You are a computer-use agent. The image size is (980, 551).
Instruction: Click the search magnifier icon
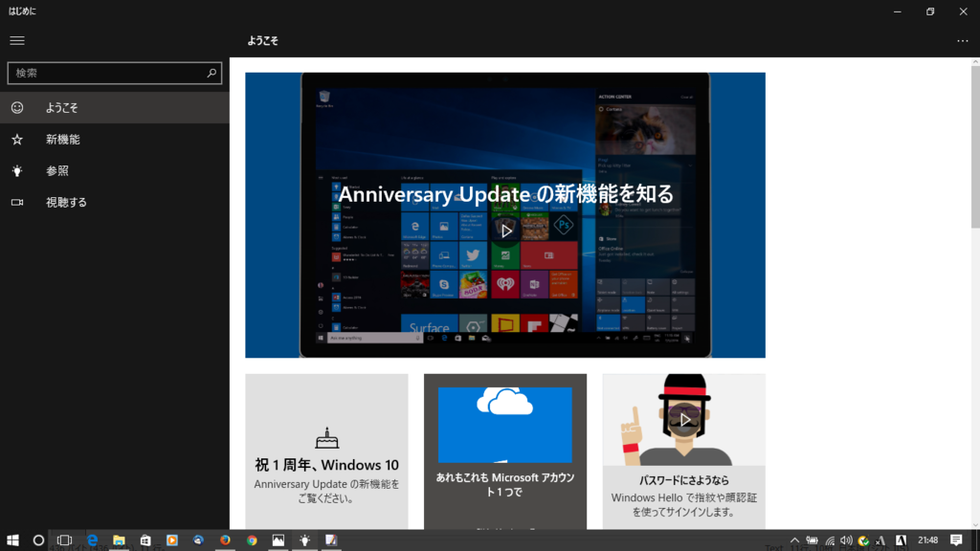pyautogui.click(x=212, y=73)
